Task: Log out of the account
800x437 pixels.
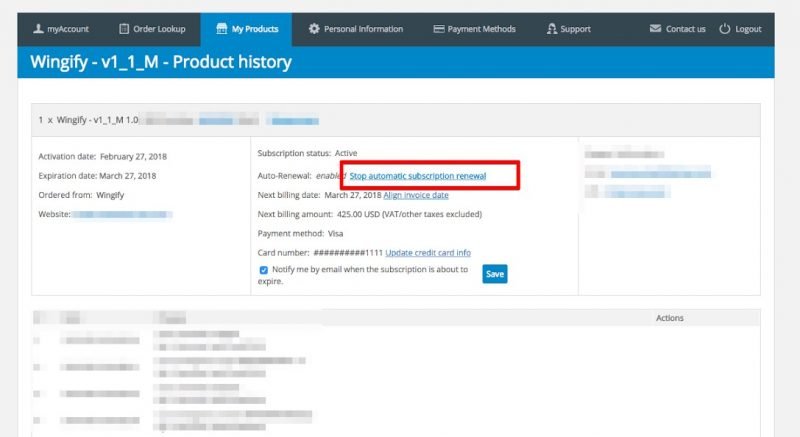Action: 740,29
